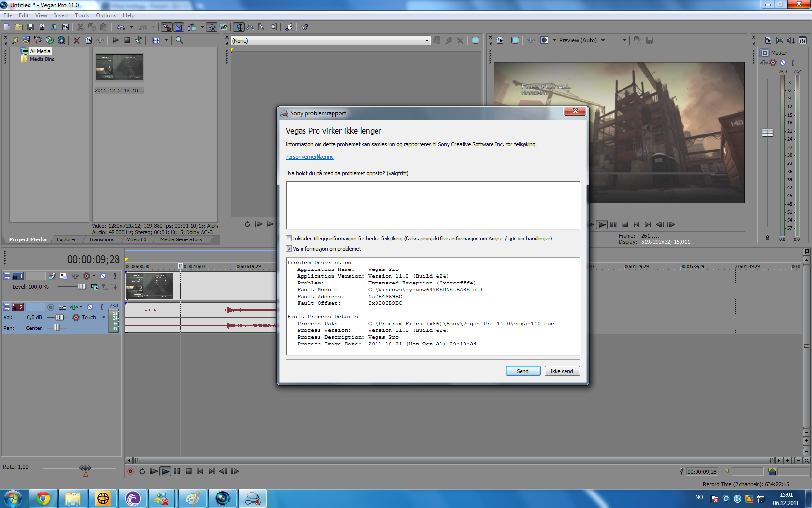Image resolution: width=812 pixels, height=508 pixels.
Task: Click Send in the problem report dialog
Action: pos(522,371)
